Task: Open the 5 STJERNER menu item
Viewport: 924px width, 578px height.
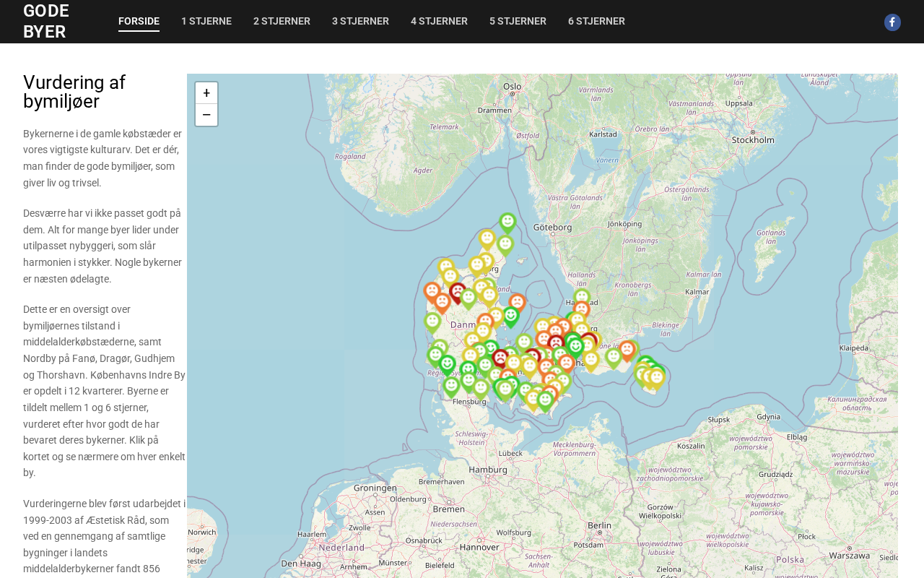Action: point(518,22)
